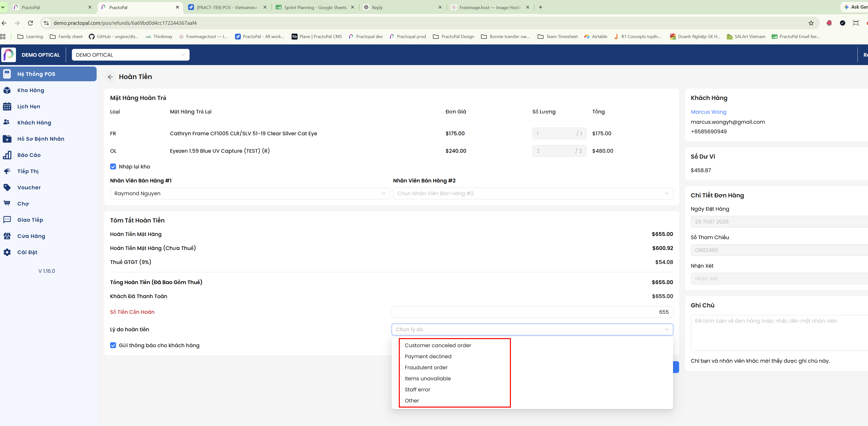Open the Practopal prod bookmark
Image resolution: width=868 pixels, height=426 pixels.
[407, 36]
